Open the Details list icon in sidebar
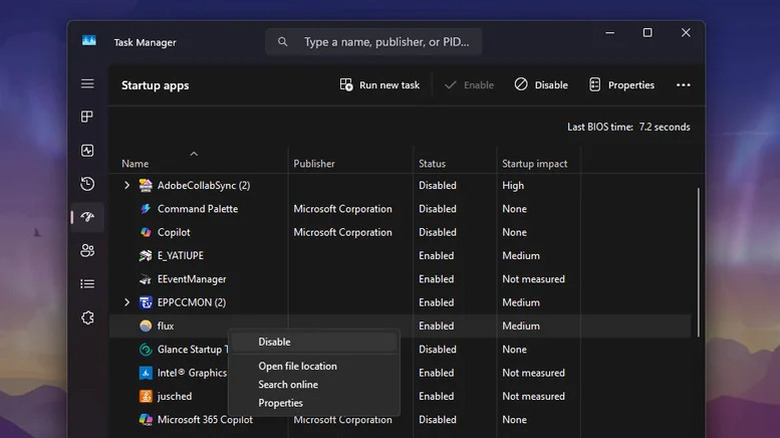780x438 pixels. click(x=88, y=284)
